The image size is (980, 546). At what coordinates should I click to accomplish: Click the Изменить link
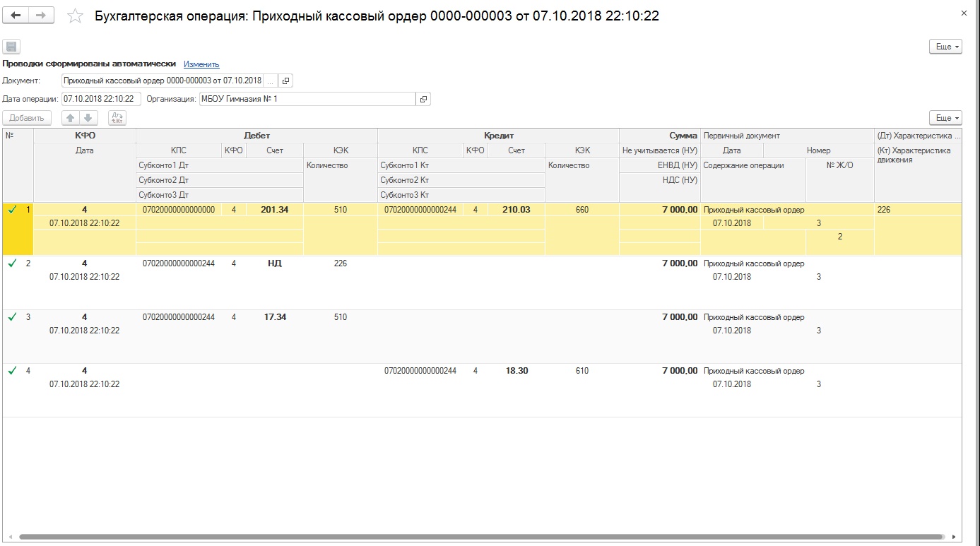click(201, 64)
